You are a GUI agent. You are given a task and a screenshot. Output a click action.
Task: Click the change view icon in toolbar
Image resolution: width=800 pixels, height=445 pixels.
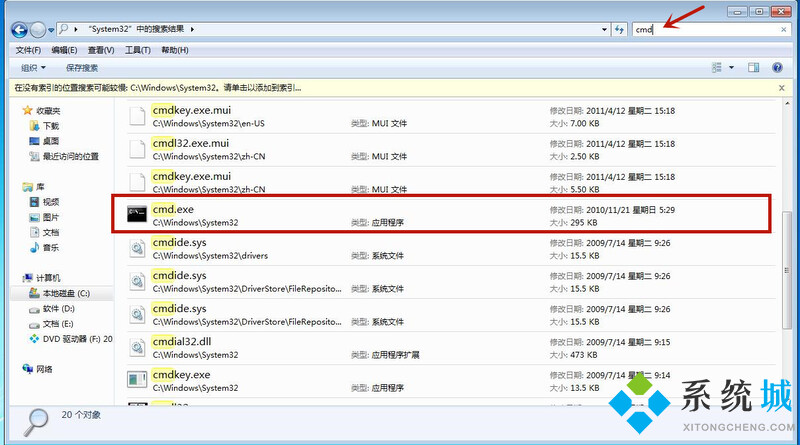717,67
